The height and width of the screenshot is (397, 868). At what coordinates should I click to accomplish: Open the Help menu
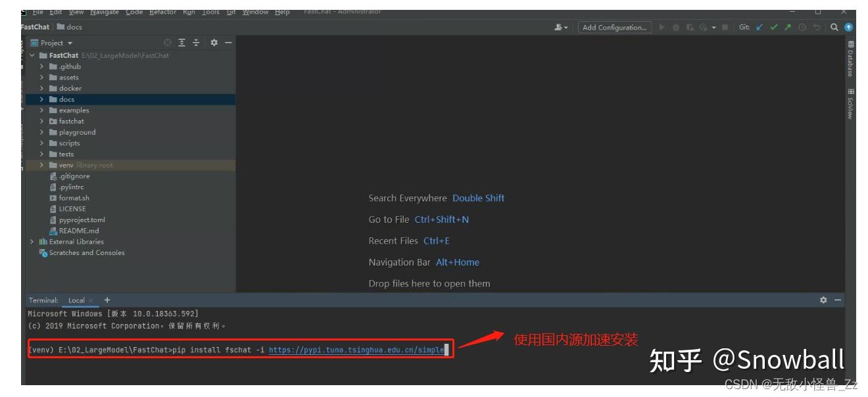pos(282,12)
